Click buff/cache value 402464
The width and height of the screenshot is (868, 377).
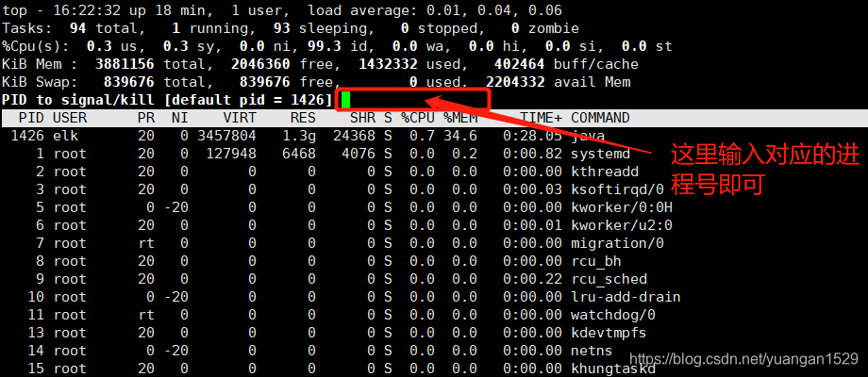520,64
